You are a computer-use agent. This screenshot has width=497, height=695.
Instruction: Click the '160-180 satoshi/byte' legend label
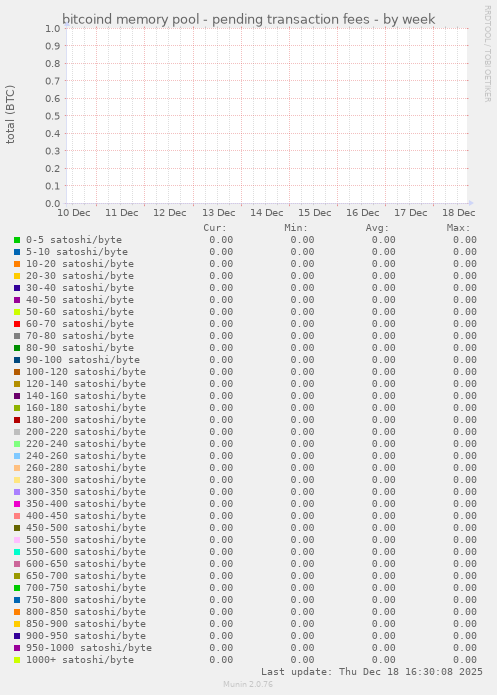click(86, 408)
